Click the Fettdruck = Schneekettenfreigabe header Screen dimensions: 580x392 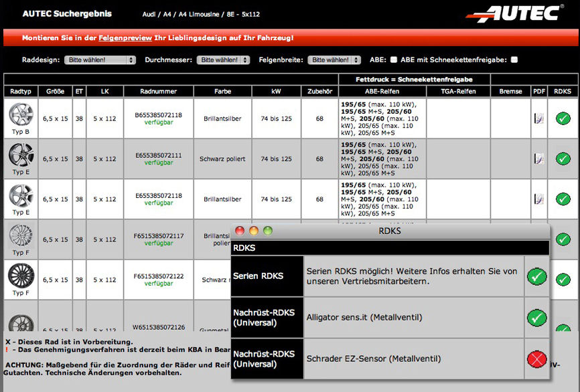click(x=415, y=80)
